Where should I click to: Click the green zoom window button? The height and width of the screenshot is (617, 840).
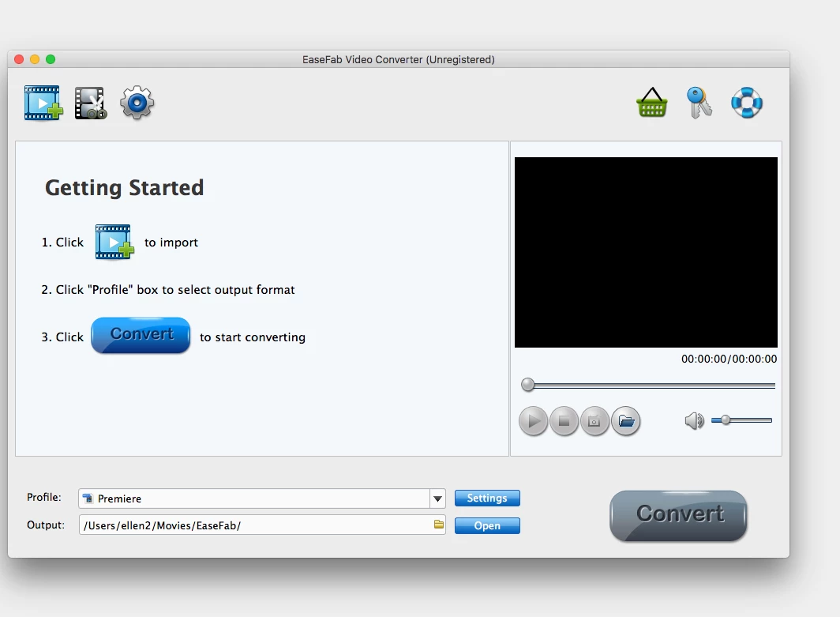tap(51, 59)
